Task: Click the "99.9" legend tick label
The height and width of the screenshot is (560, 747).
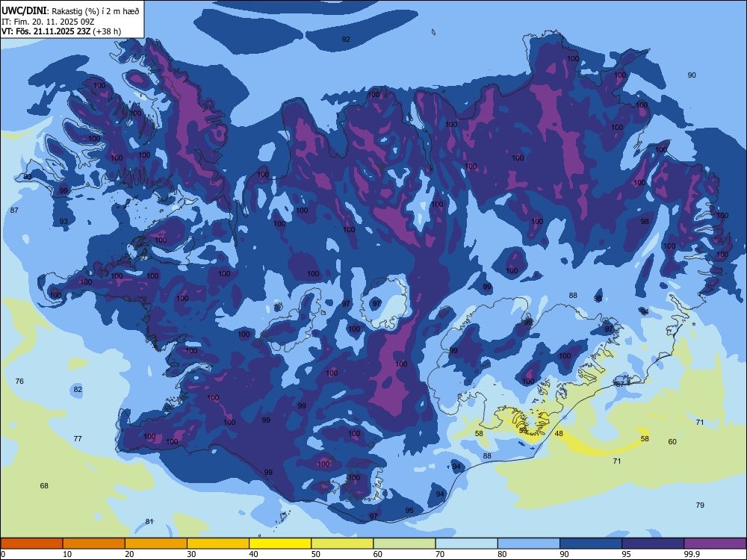Action: click(691, 554)
